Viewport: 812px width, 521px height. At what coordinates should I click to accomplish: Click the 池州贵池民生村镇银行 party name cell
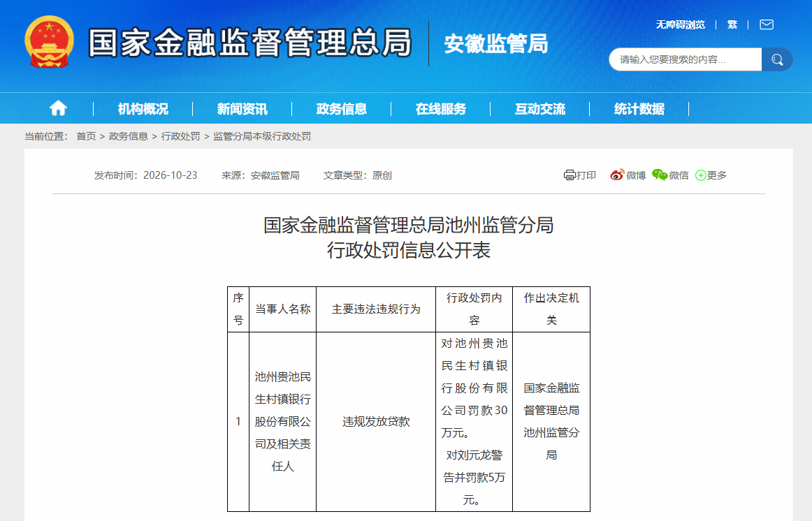click(283, 422)
